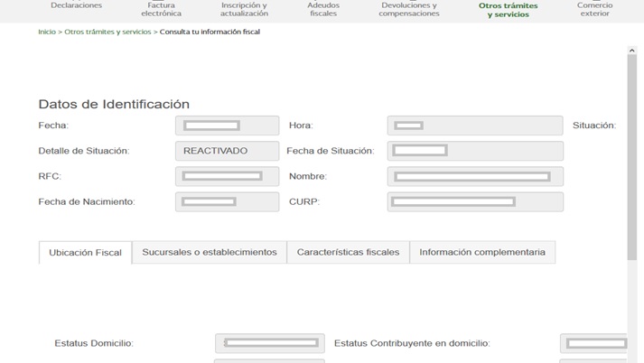Open the Factura electrónica menu
Screen dimensions: 644x363
click(161, 9)
